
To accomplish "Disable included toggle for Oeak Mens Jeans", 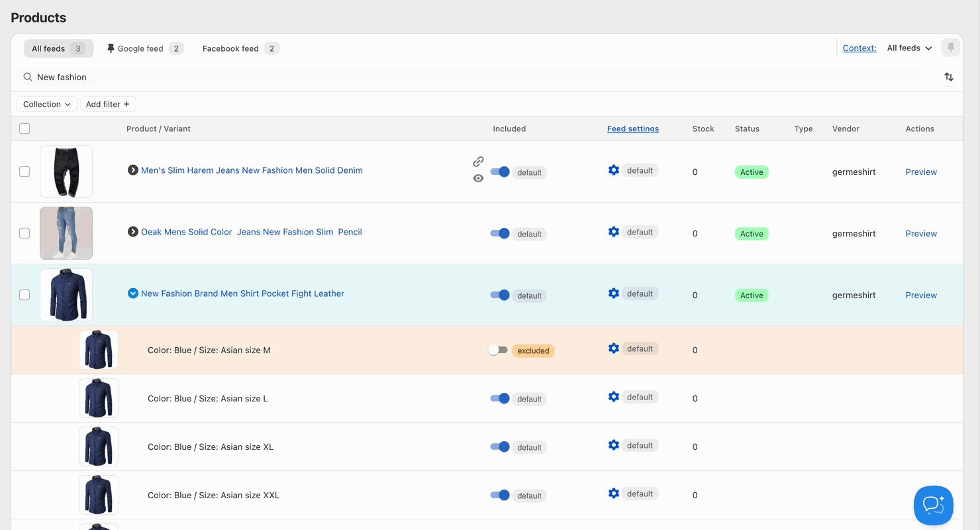I will click(500, 233).
